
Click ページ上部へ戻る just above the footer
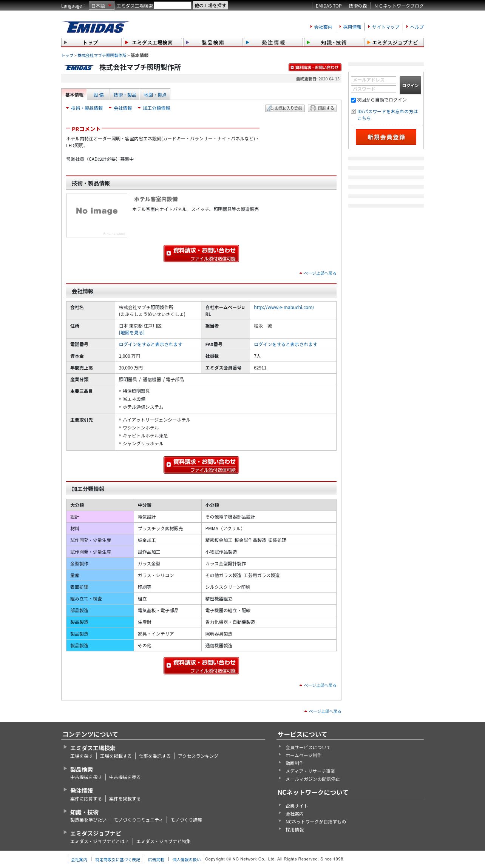(325, 711)
